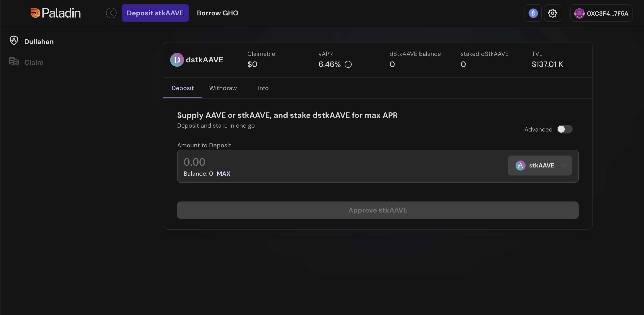Click the dstkAAVE token logo

177,60
